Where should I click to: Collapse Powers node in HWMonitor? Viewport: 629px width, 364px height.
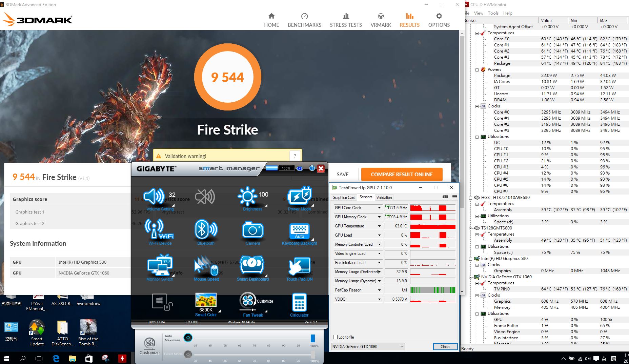(x=477, y=69)
